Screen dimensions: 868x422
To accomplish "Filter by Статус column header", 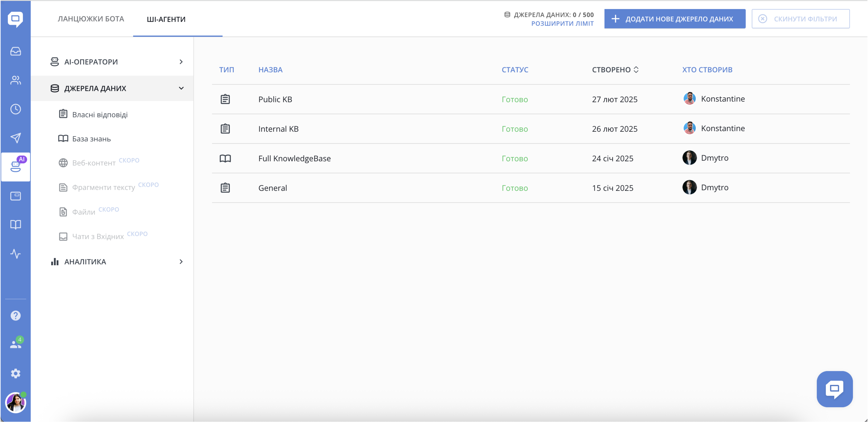I will tap(515, 70).
